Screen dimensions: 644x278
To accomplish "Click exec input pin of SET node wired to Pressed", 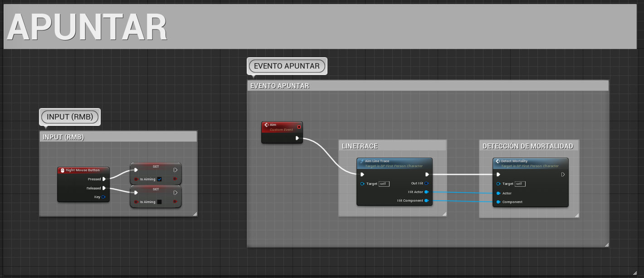I will click(x=136, y=170).
